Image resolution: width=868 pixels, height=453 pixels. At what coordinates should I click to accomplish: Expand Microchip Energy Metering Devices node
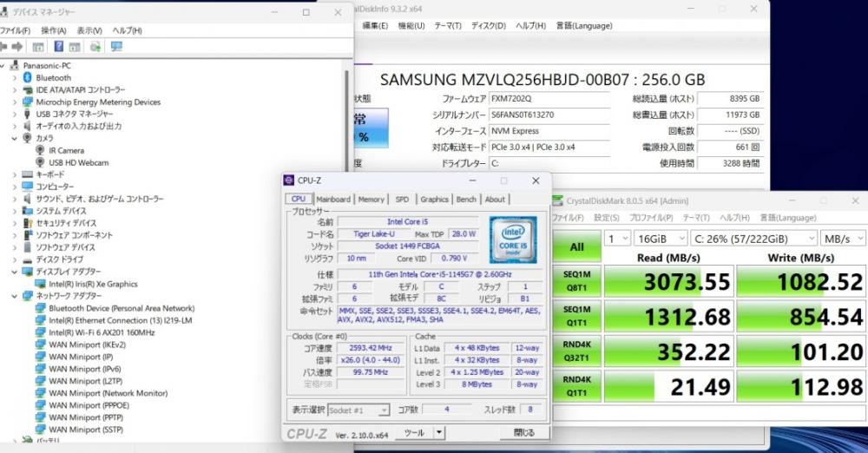(15, 102)
